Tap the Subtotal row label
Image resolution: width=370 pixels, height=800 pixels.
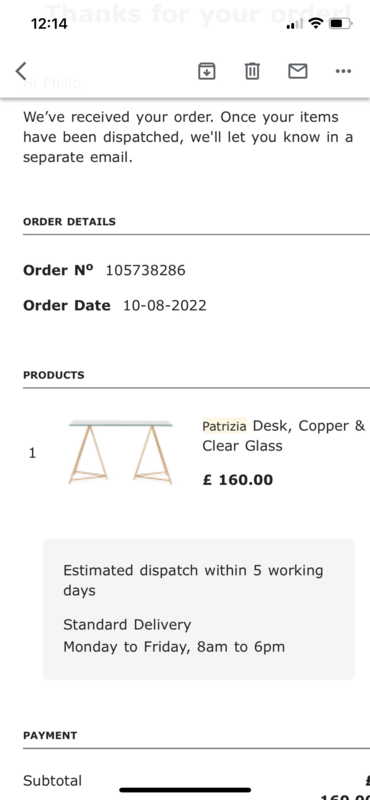(x=53, y=781)
